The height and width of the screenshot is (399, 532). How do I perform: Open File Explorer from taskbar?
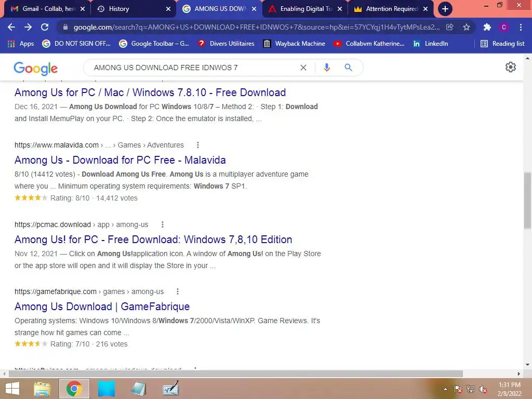point(42,389)
